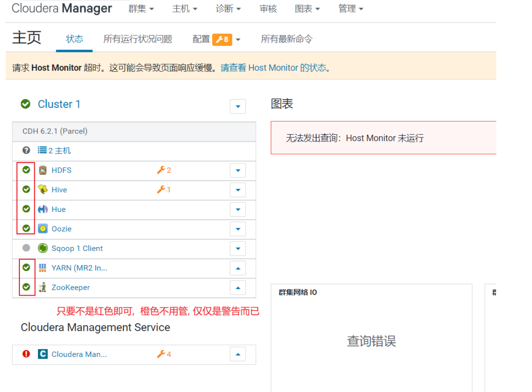Click the Host Monitor 未运行 error message
532x392 pixels.
pos(355,138)
